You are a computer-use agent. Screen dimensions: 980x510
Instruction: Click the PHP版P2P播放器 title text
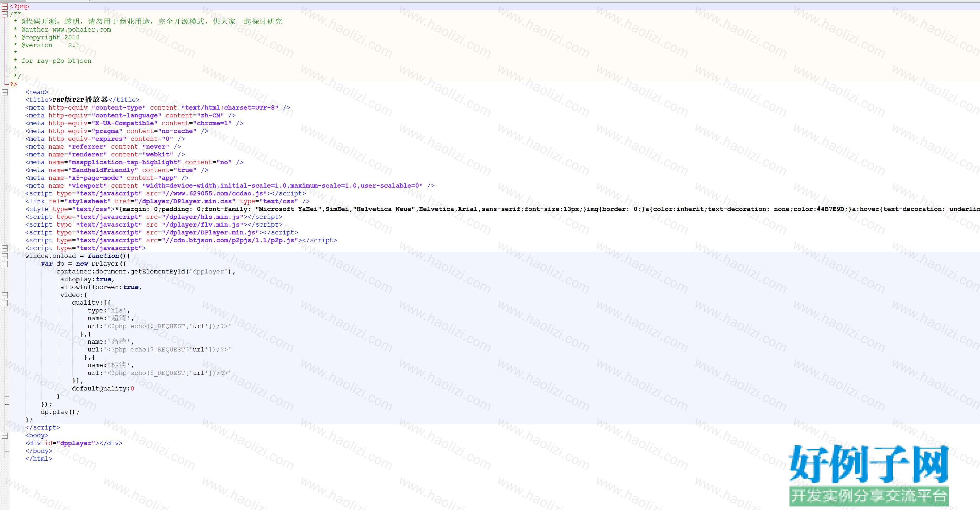pos(80,100)
